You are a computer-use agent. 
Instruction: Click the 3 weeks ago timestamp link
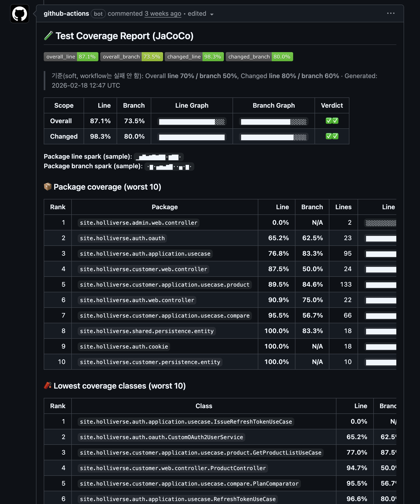coord(163,13)
